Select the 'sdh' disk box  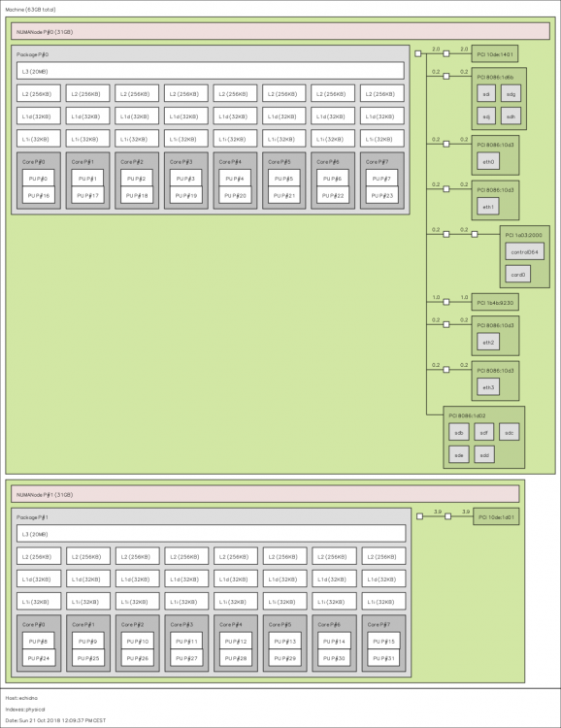(511, 116)
